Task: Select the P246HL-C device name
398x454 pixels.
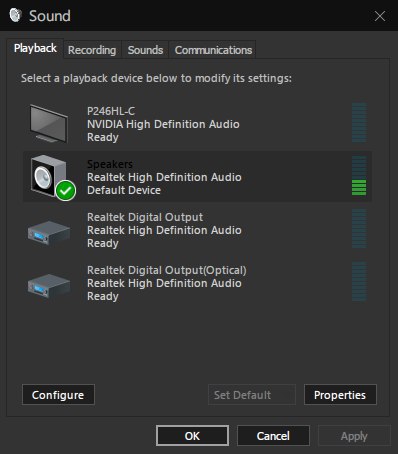Action: point(111,111)
